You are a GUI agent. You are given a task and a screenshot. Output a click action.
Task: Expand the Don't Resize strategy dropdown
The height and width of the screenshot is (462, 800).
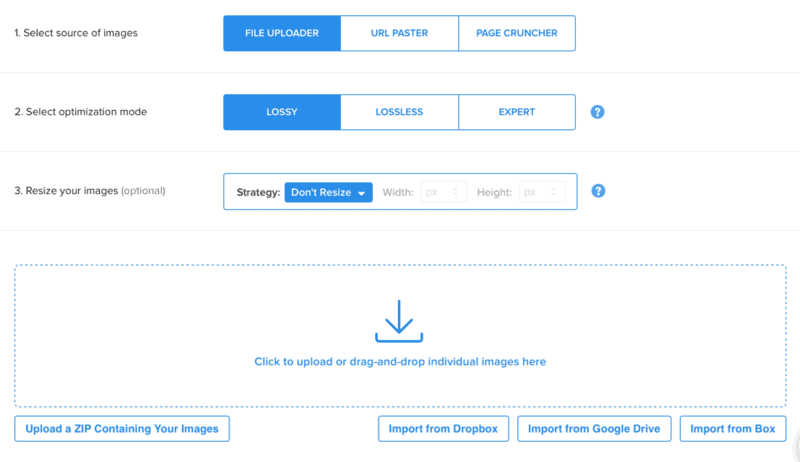328,192
